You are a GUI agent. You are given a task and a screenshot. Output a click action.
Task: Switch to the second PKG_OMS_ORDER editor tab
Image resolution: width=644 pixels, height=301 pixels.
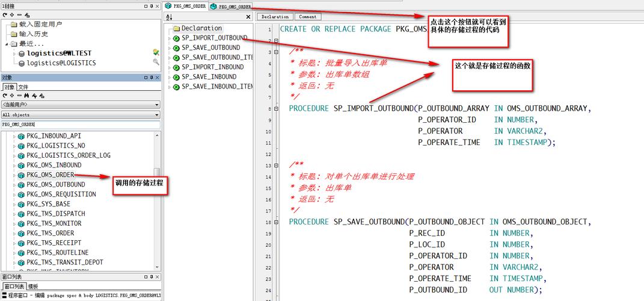[231, 7]
